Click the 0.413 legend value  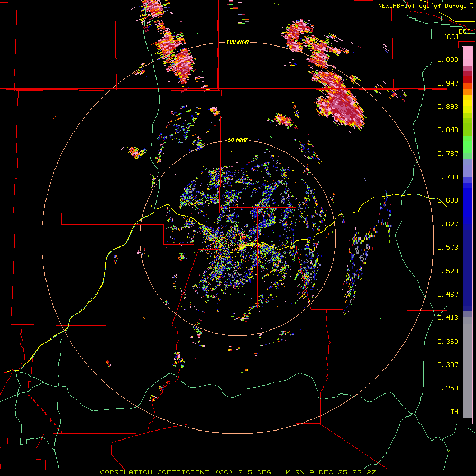pos(448,318)
